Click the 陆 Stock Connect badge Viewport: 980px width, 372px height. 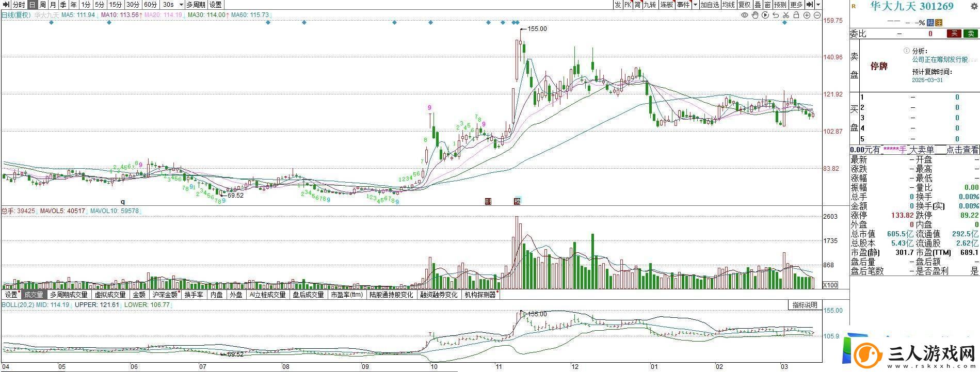930,23
